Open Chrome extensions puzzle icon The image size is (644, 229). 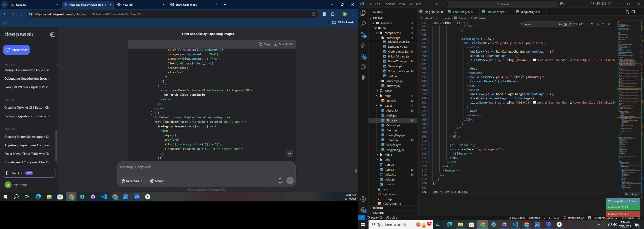point(333,14)
